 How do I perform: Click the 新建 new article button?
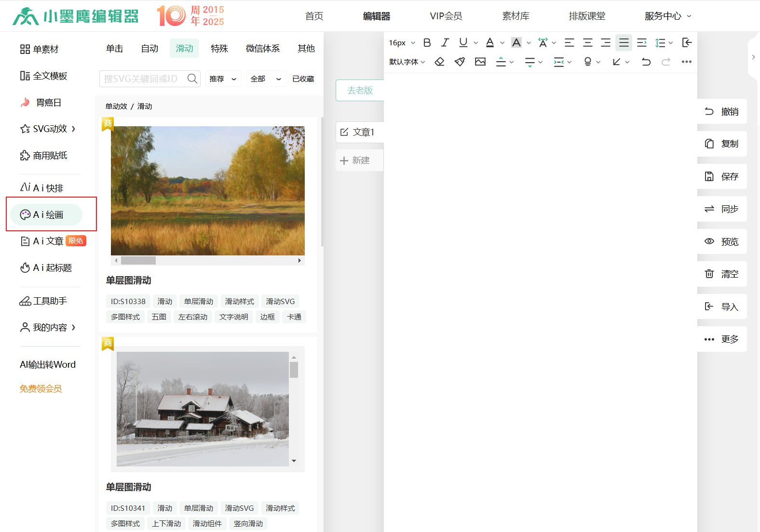(355, 160)
